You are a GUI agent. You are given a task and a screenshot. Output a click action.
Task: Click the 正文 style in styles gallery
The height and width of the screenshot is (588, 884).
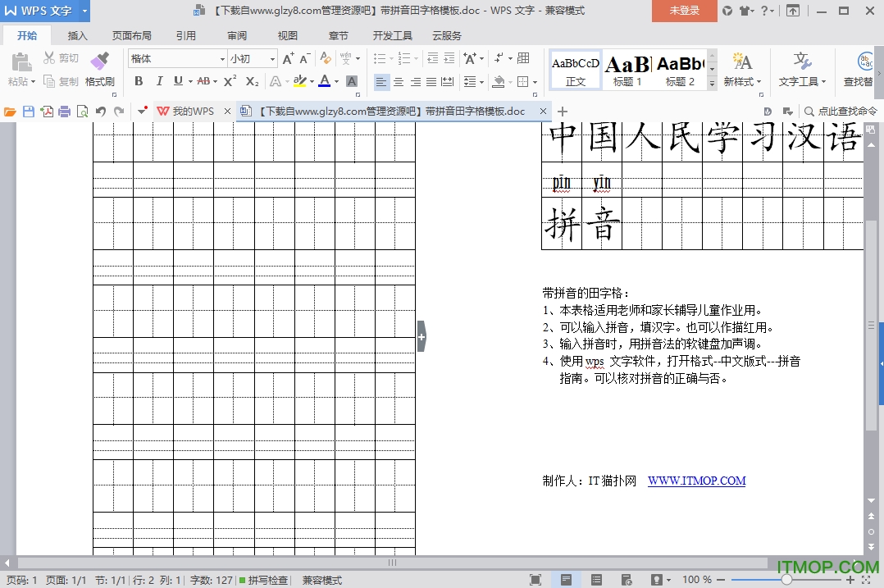pyautogui.click(x=572, y=70)
